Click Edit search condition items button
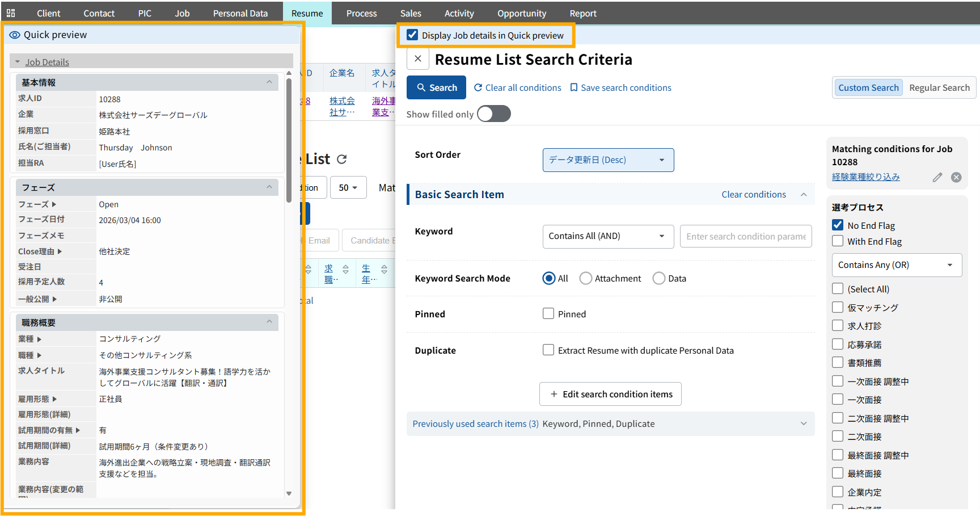Viewport: 980px width, 516px height. [x=610, y=394]
